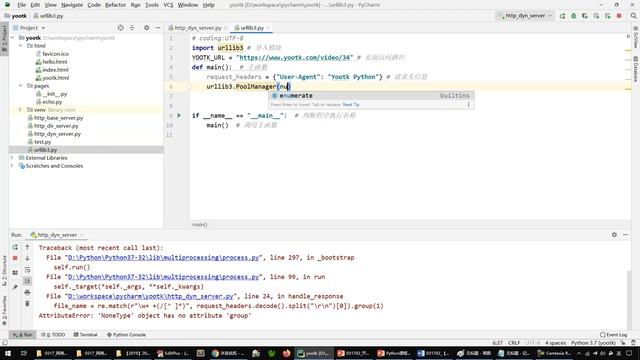Restore layout icon in Run panel
The image size is (640, 360).
point(15,273)
